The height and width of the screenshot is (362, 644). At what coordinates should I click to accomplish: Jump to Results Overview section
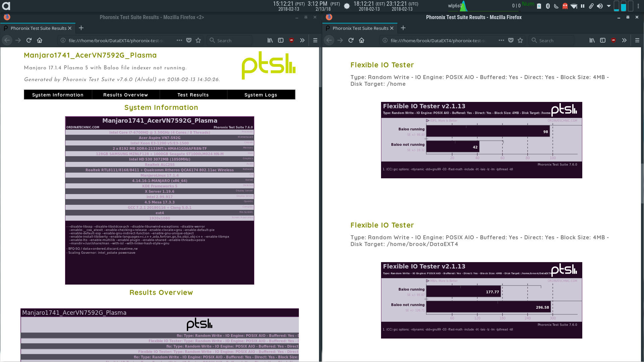point(125,95)
